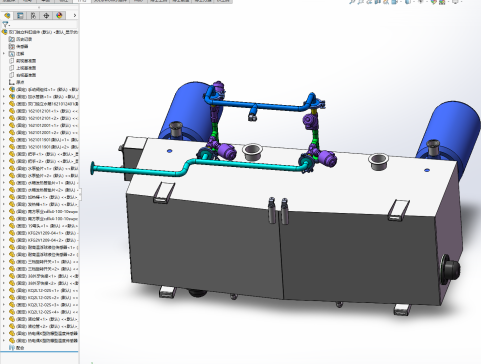Select the Origin icon in the tree
481x364 pixels.
12,82
